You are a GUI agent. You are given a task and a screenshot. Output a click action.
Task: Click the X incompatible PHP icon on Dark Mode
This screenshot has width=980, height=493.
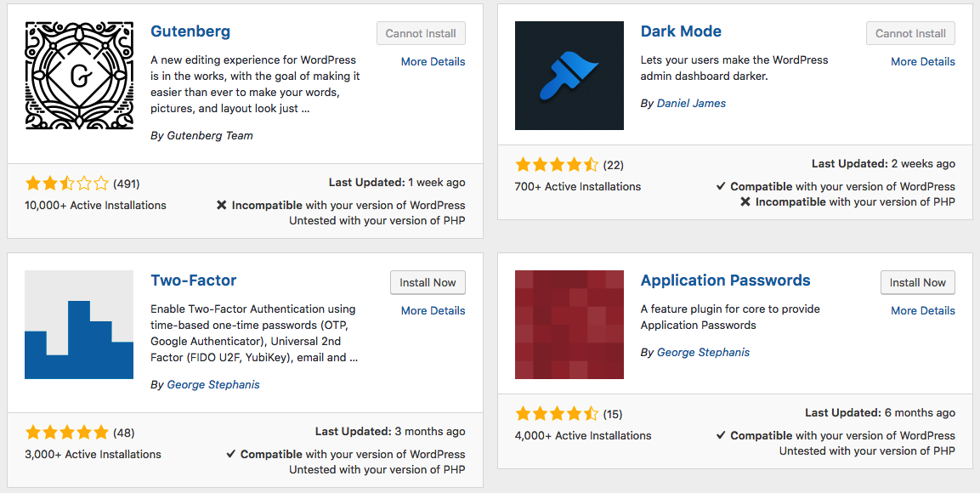(745, 201)
